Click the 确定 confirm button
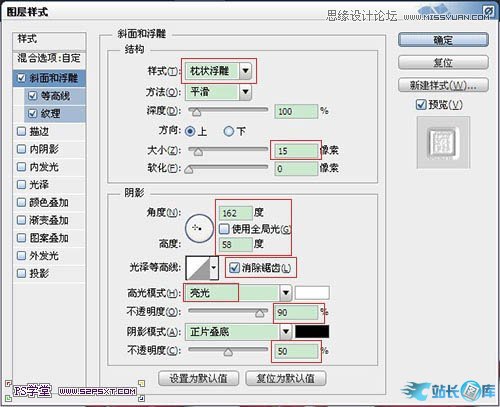The image size is (500, 407). pyautogui.click(x=443, y=40)
